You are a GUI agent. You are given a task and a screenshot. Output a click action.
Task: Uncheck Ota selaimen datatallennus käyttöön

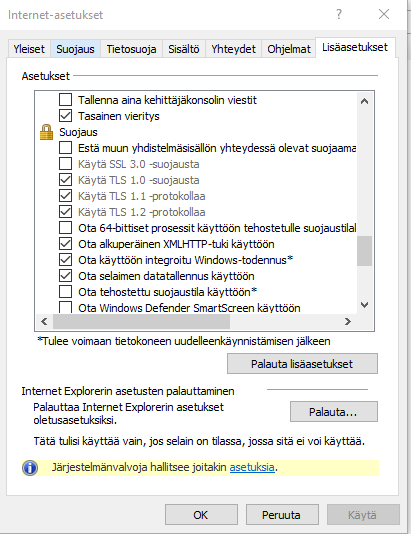pyautogui.click(x=65, y=276)
